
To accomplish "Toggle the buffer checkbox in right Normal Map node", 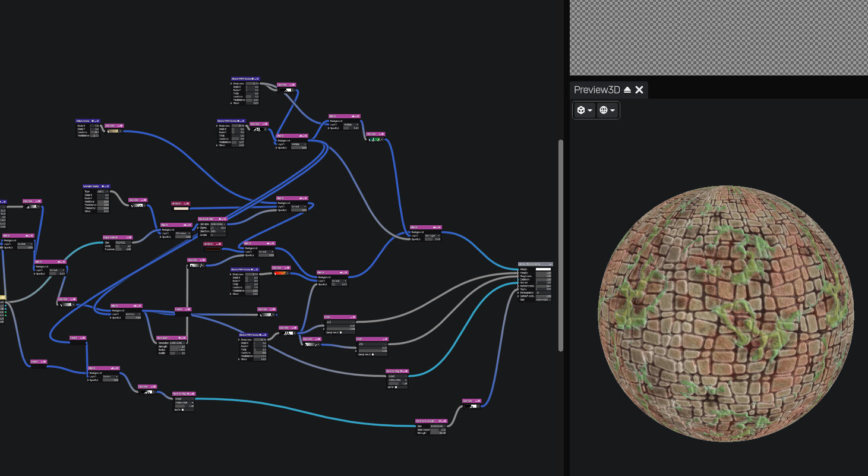I will click(x=396, y=387).
